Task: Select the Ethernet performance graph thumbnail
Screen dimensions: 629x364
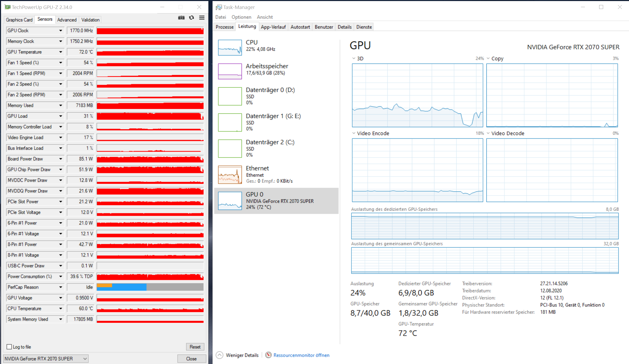Action: 230,174
